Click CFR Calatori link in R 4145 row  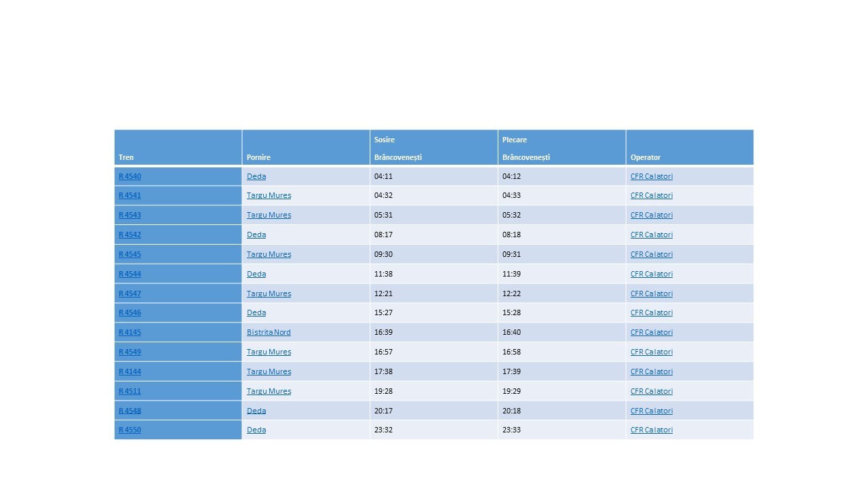click(651, 332)
